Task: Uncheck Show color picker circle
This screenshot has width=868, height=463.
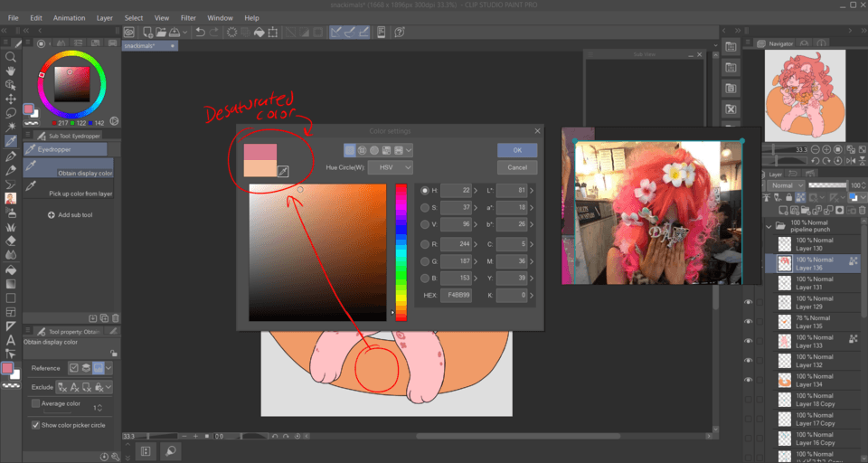Action: click(x=36, y=425)
